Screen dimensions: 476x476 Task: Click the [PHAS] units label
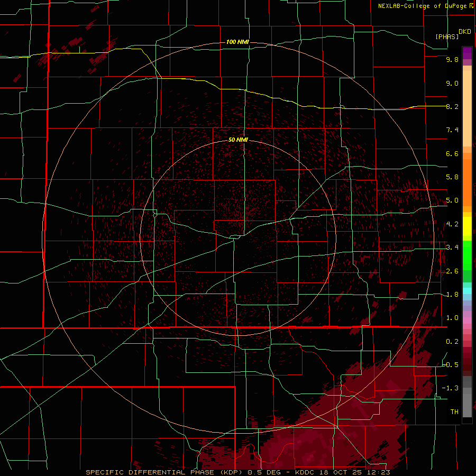tap(447, 36)
